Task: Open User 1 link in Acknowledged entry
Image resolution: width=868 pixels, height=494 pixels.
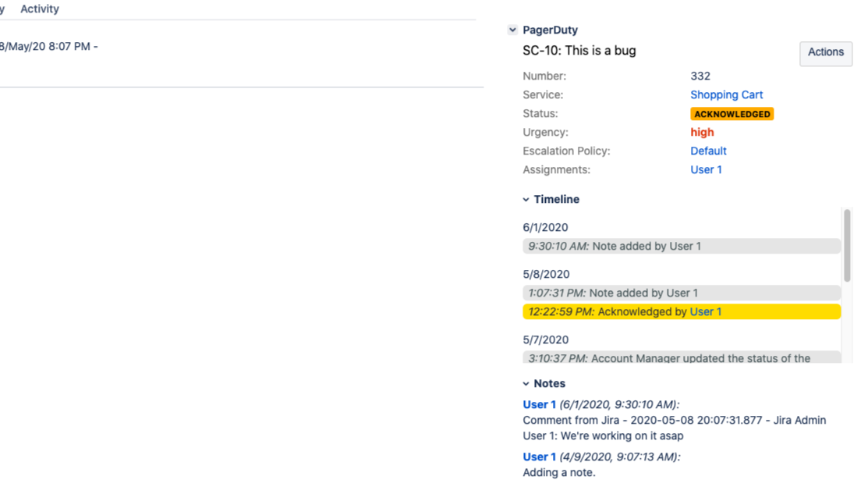Action: pos(705,311)
